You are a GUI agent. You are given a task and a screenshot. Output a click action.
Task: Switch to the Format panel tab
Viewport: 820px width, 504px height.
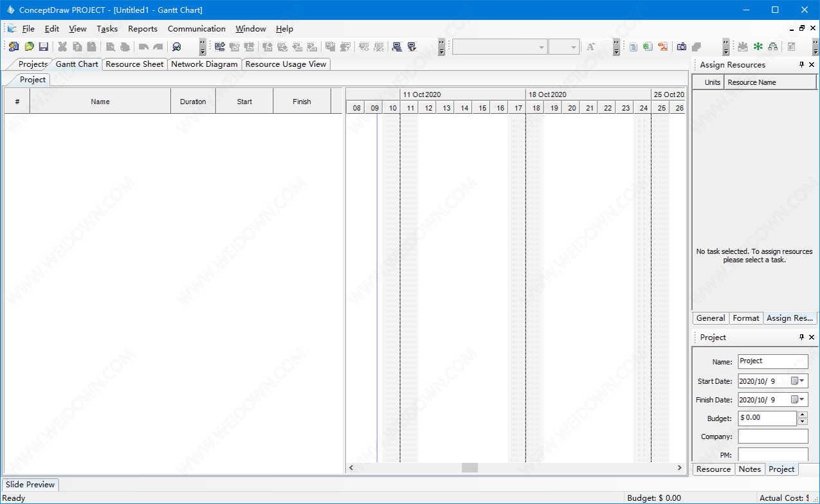[746, 318]
